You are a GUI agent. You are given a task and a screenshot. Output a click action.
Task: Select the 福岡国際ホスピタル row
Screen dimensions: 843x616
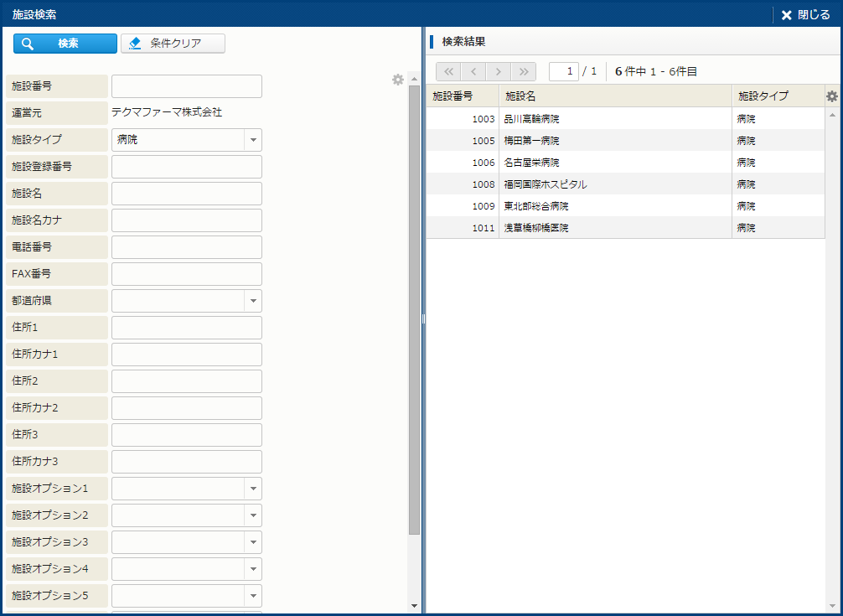(616, 184)
